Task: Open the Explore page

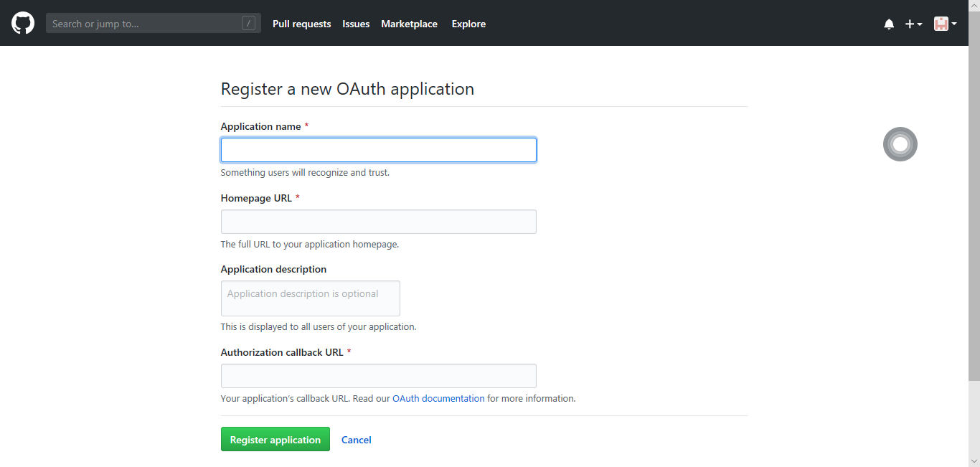Action: click(468, 24)
